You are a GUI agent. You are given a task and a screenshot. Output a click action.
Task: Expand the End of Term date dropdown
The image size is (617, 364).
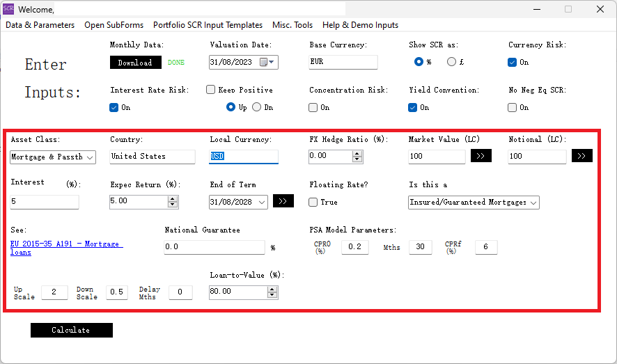(262, 202)
